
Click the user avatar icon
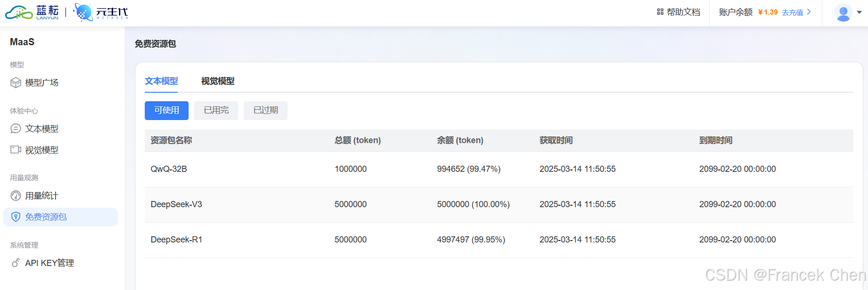tap(843, 13)
